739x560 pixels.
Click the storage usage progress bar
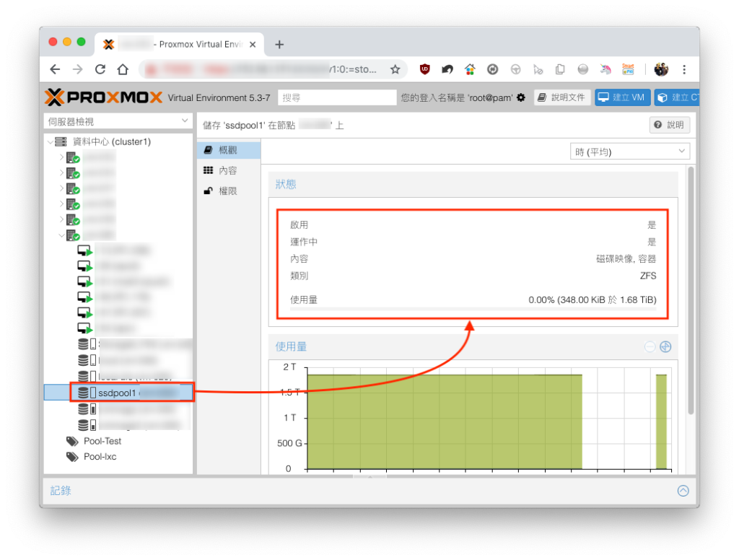[473, 309]
